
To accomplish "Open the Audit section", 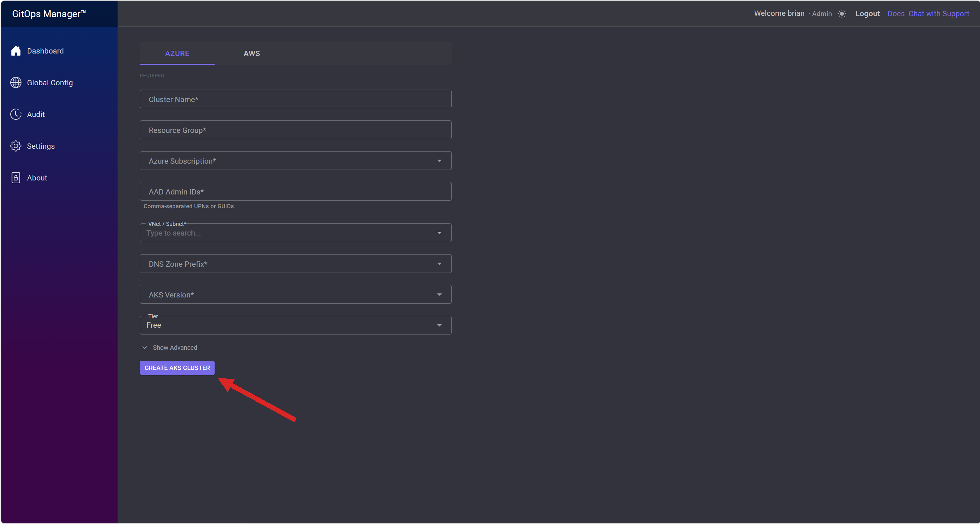I will point(36,115).
